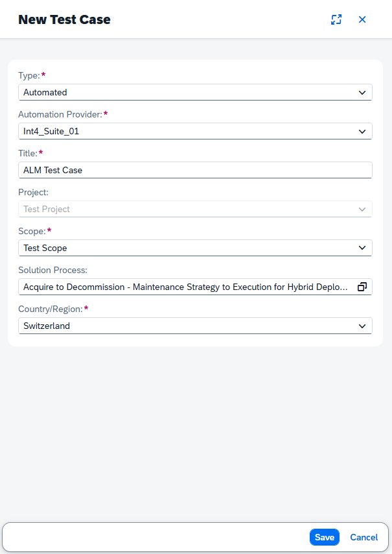Click the New Test Case heading

coord(64,19)
